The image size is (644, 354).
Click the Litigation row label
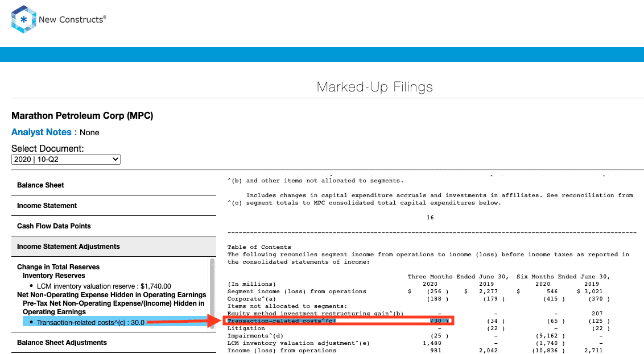[x=246, y=328]
